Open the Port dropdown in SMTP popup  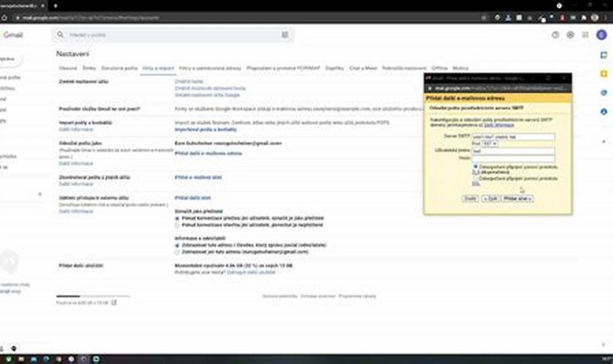[490, 144]
